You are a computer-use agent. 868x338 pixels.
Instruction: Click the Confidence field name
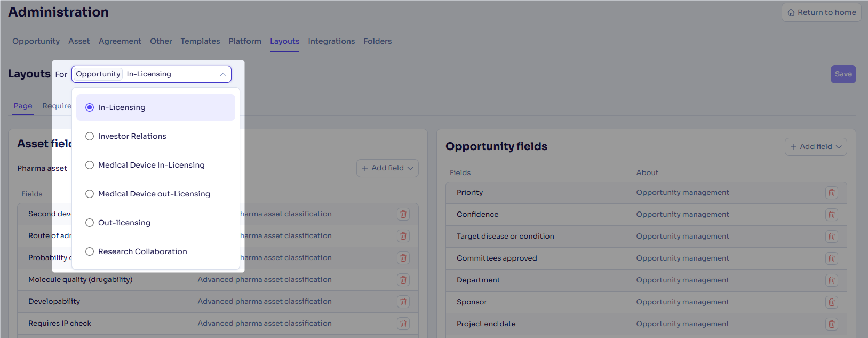[x=477, y=215]
